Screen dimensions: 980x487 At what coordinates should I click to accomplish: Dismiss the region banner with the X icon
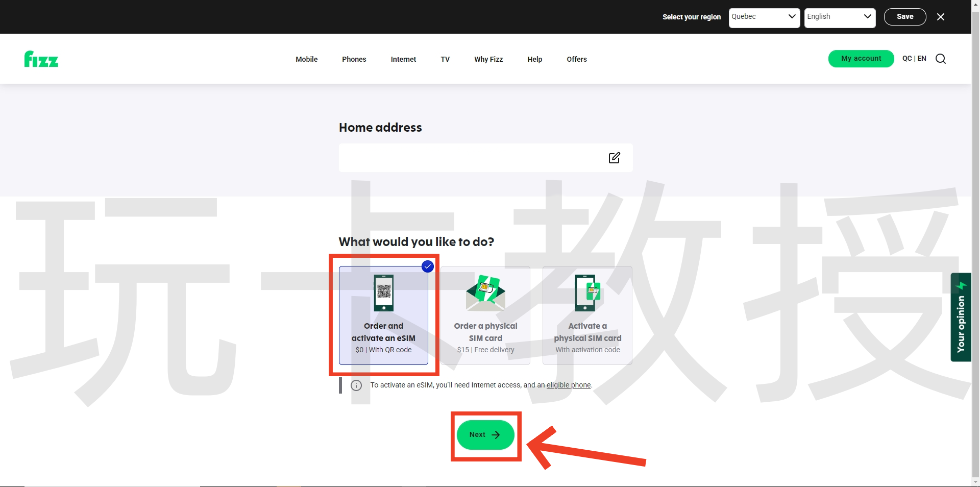click(x=941, y=16)
